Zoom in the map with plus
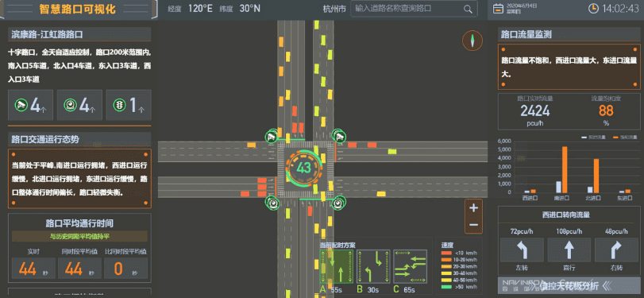This screenshot has height=298, width=644. pyautogui.click(x=473, y=208)
